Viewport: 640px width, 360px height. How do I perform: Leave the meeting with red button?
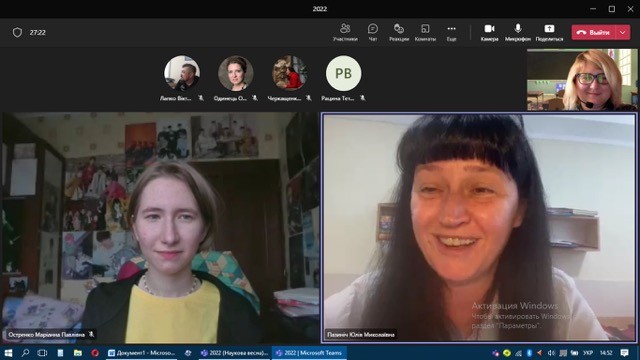click(593, 32)
